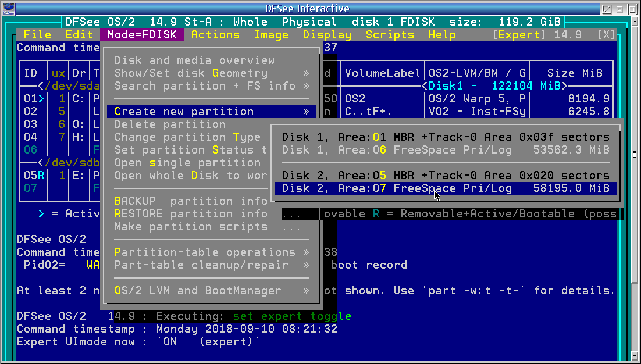Viewport: 641px width, 364px height.
Task: Click the scrollbar down arrow
Action: point(635,355)
